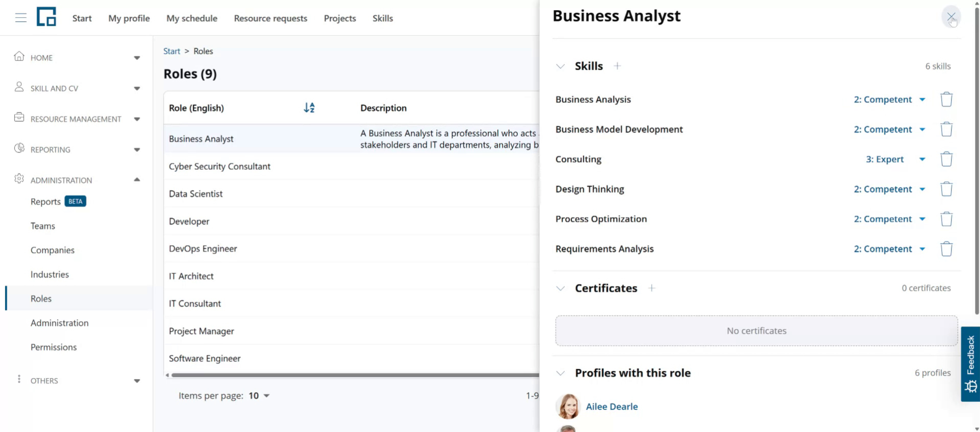Click the Reporting pie chart icon
Viewport: 980px width, 432px height.
19,148
